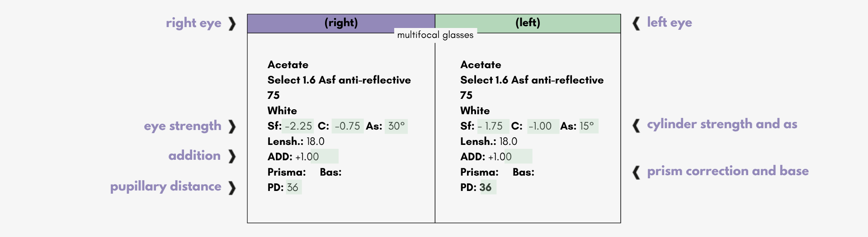The image size is (868, 237).
Task: Click the "multifocal glasses" label
Action: click(435, 35)
